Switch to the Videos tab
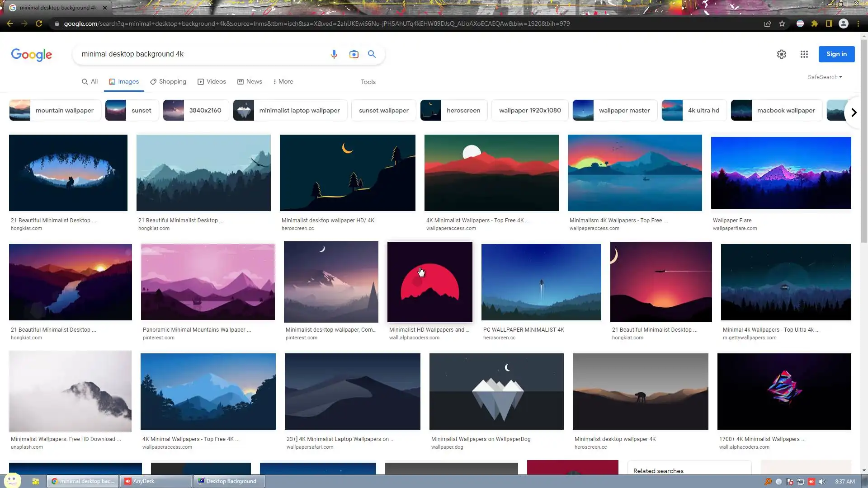Screen dimensions: 868x488 coord(212,82)
